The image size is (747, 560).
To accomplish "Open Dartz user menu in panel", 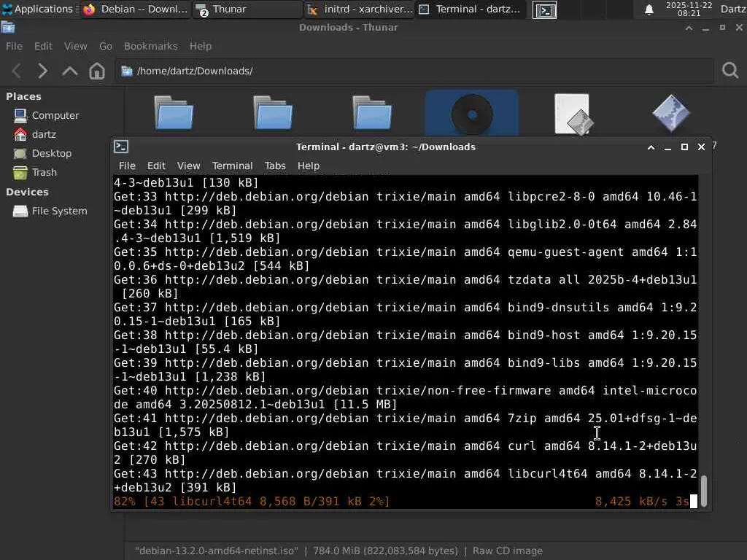I will click(732, 9).
